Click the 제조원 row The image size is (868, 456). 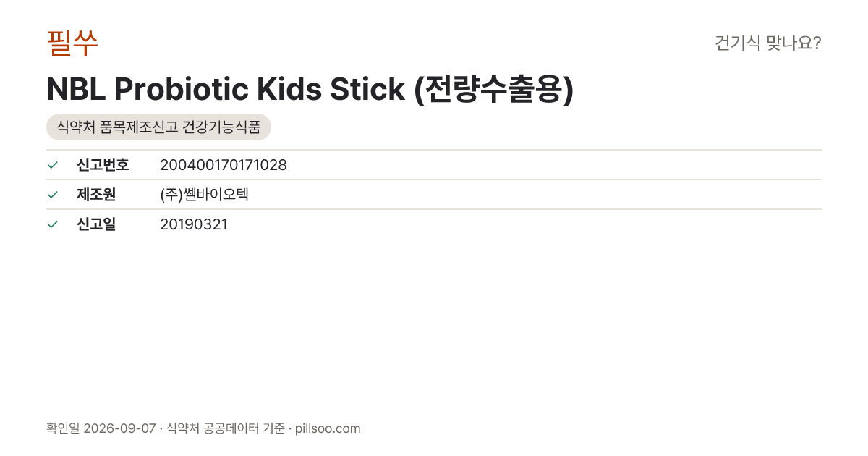click(434, 195)
